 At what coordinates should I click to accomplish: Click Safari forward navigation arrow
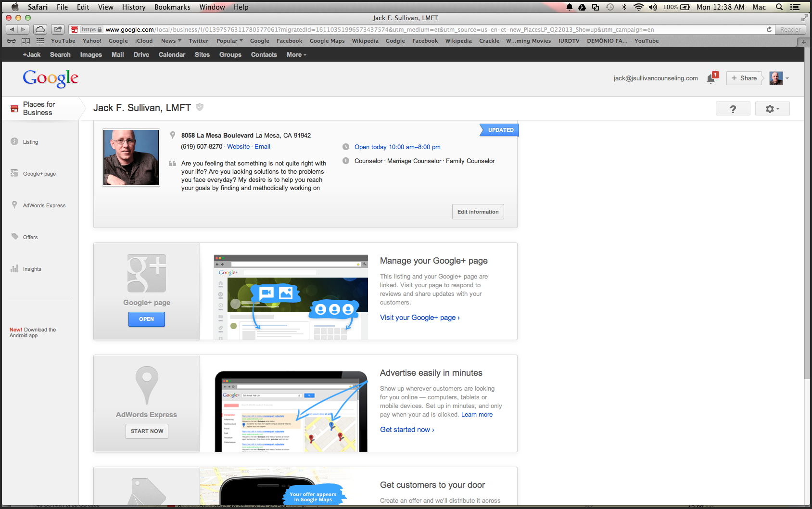[23, 29]
